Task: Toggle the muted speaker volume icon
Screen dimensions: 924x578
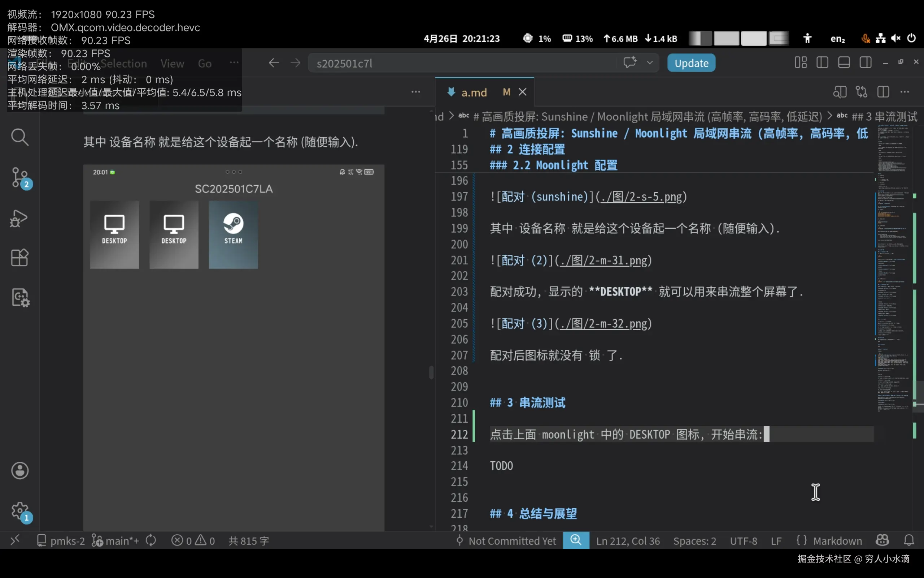Action: tap(896, 38)
